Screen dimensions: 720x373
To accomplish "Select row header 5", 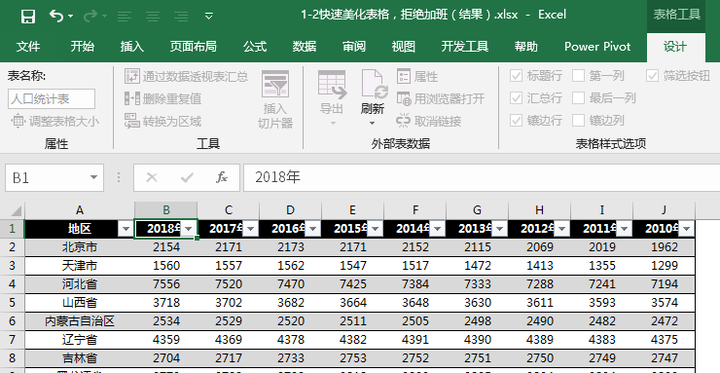I will 12,303.
